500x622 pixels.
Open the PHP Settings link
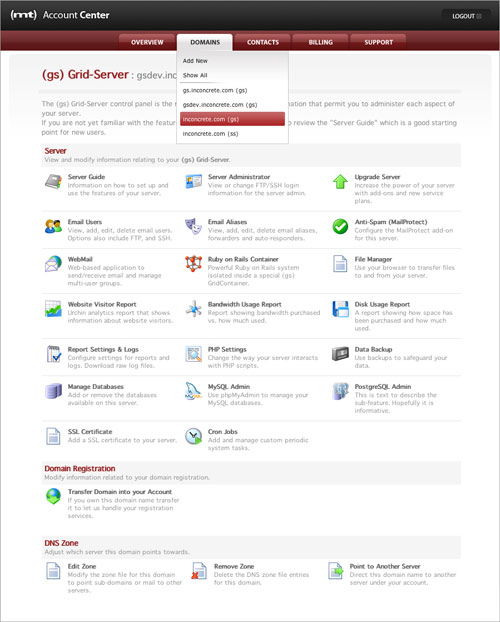tap(227, 349)
